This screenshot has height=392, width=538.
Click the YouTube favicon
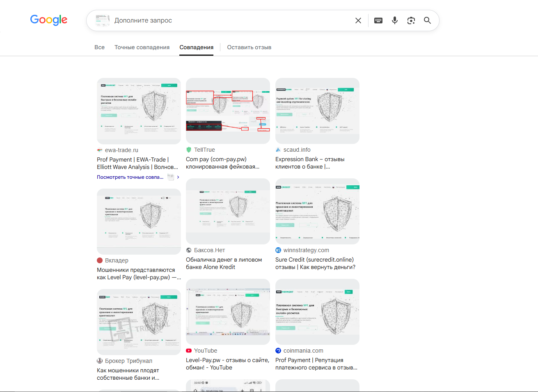(189, 351)
